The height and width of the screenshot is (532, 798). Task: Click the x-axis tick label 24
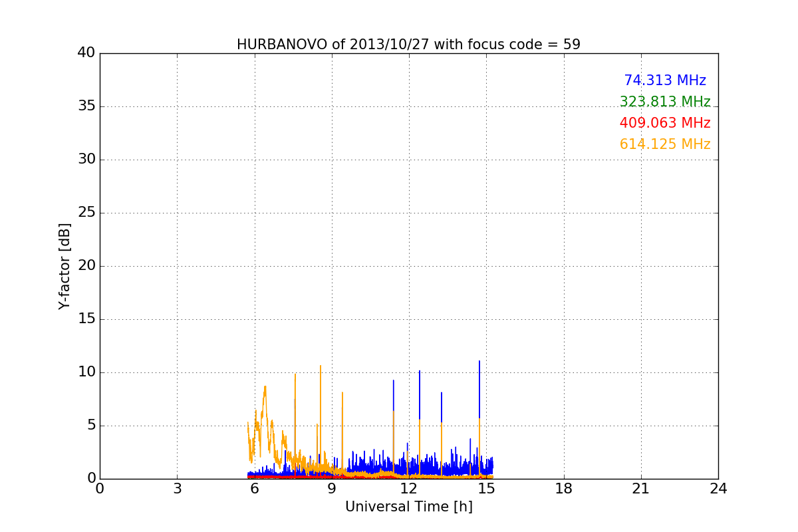click(718, 489)
